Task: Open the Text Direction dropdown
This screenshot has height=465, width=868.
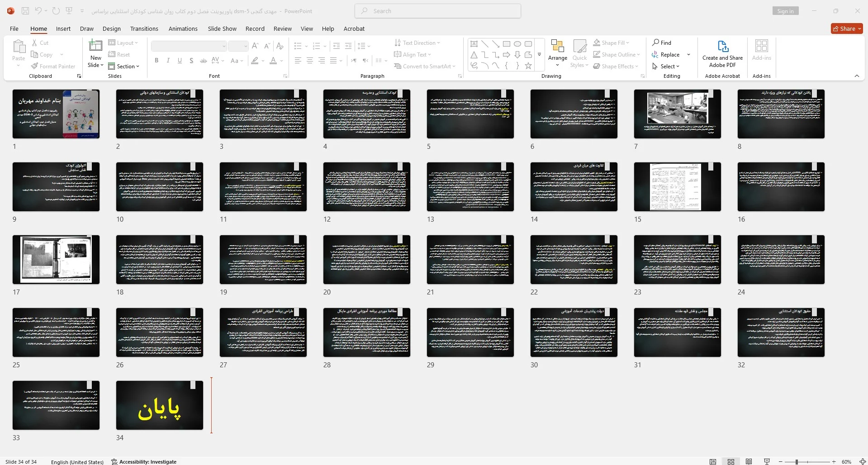Action: (x=417, y=43)
